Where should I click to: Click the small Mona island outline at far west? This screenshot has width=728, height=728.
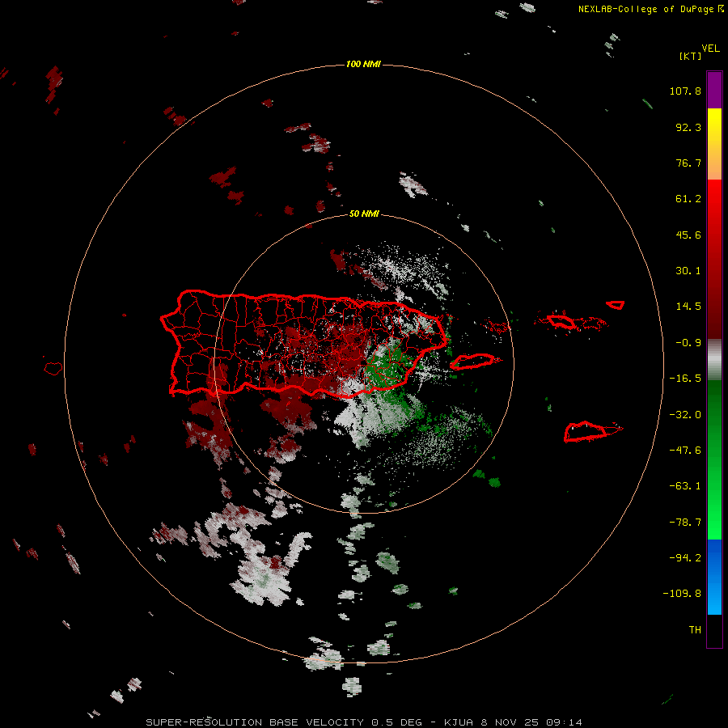[x=53, y=368]
